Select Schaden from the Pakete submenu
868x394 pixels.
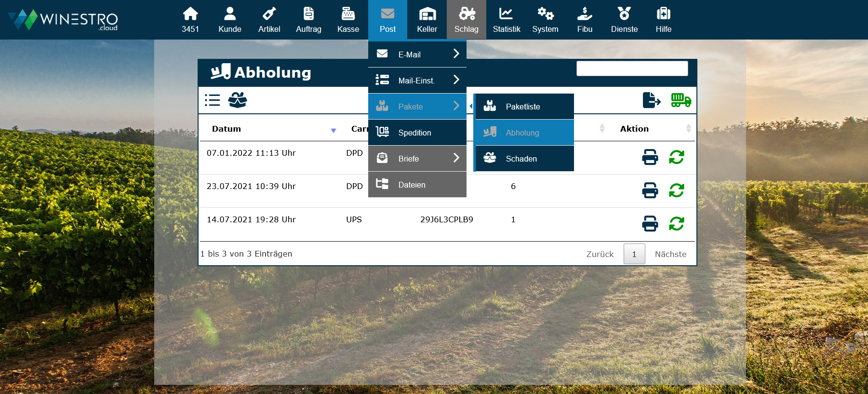coord(521,159)
